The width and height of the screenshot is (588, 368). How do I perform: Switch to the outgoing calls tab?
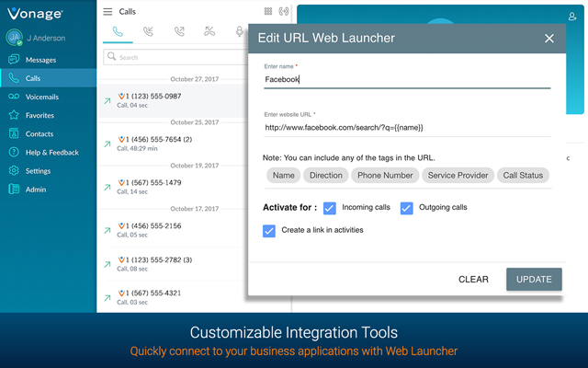(179, 32)
